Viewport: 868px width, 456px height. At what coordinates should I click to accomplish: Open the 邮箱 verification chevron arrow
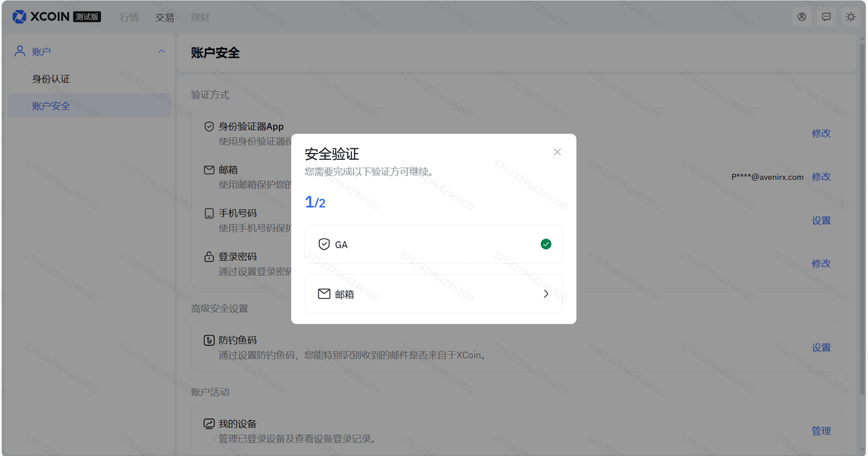point(546,294)
